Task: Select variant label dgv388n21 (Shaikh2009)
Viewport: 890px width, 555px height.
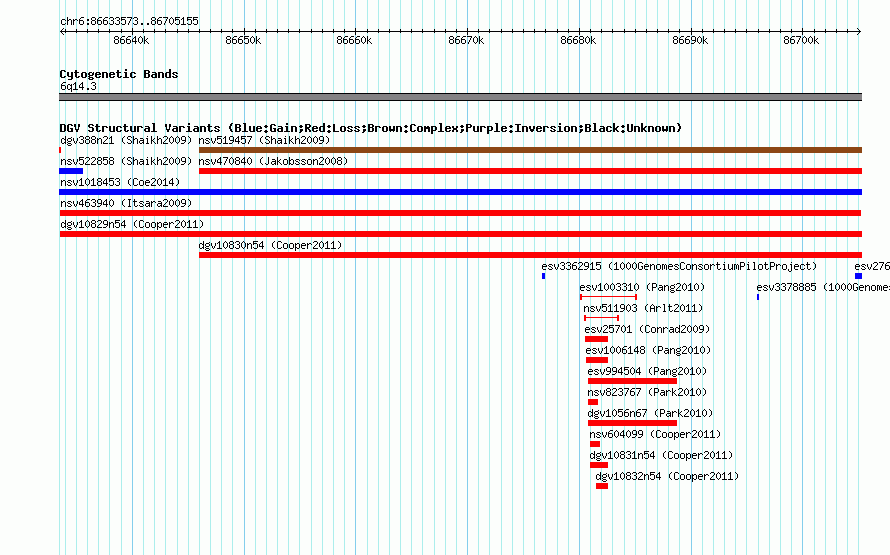Action: coord(126,140)
